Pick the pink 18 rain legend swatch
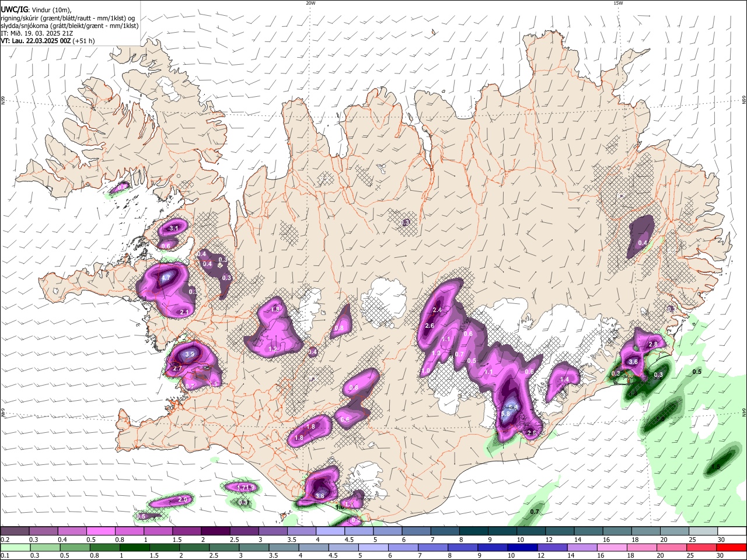 [x=641, y=547]
